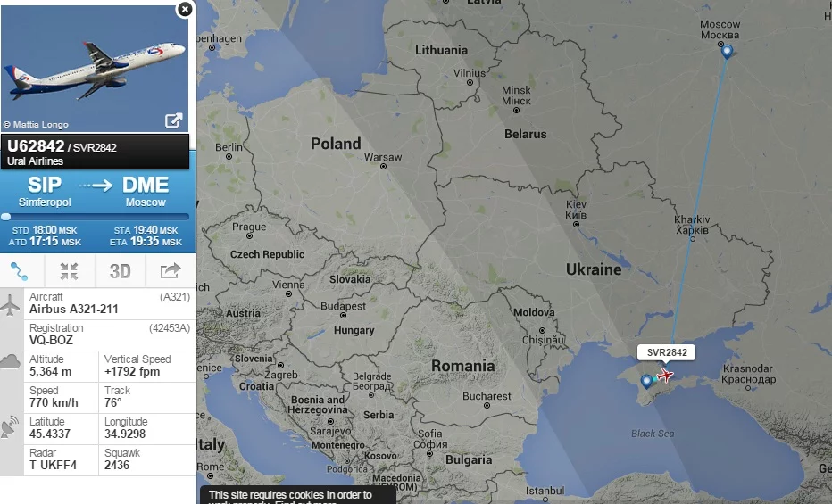Click the center-on-aircraft arrows icon

69,271
